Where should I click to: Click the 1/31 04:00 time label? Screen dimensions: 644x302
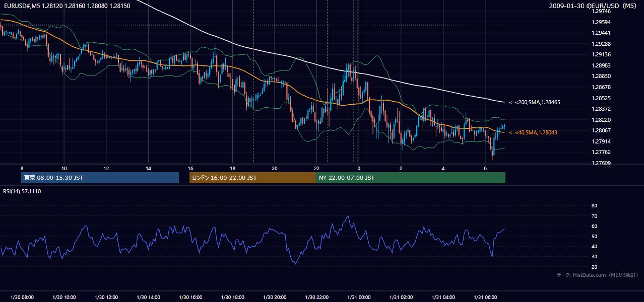pyautogui.click(x=443, y=297)
